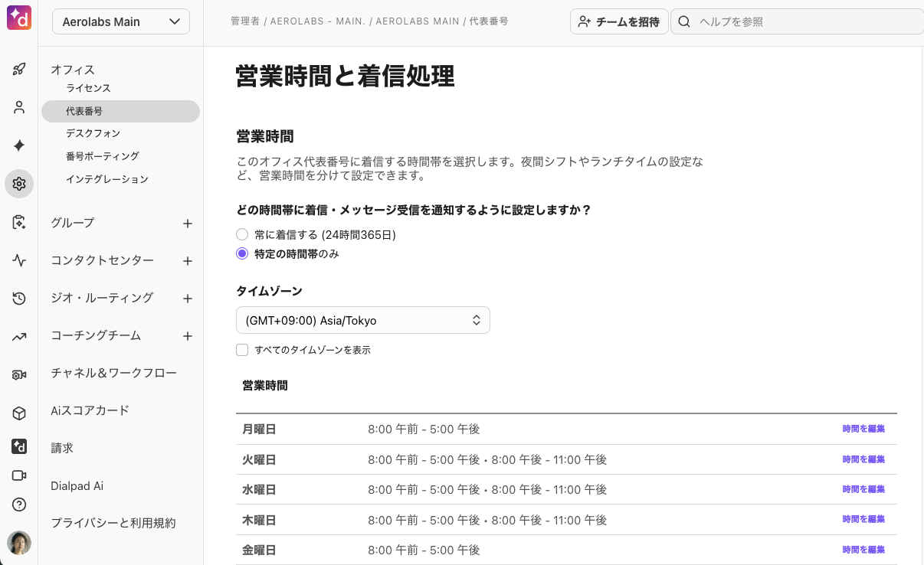924x565 pixels.
Task: Switch to the ライセンス menu item
Action: pos(87,88)
